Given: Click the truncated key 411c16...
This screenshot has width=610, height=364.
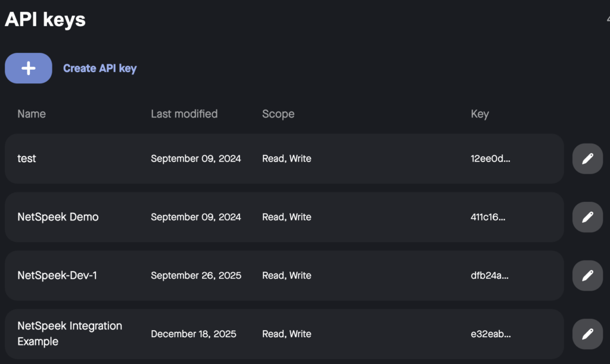Looking at the screenshot, I should (488, 217).
